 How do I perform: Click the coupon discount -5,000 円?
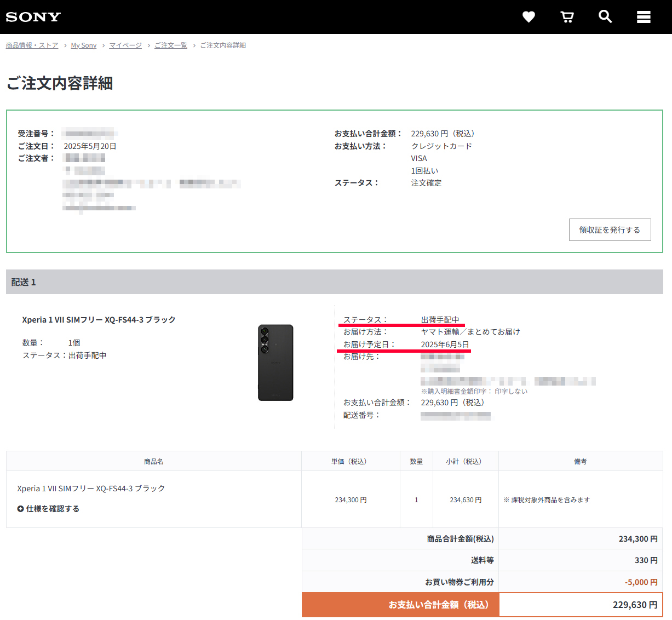[x=641, y=582]
